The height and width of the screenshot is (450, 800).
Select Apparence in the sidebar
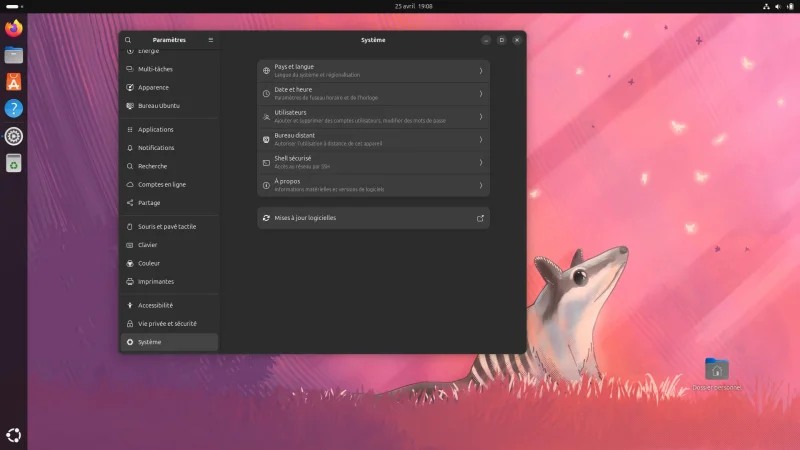(169, 87)
